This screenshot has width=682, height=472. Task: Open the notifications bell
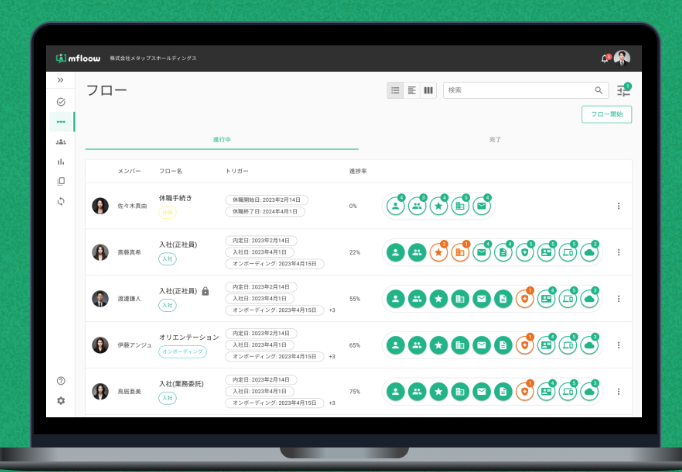[604, 58]
